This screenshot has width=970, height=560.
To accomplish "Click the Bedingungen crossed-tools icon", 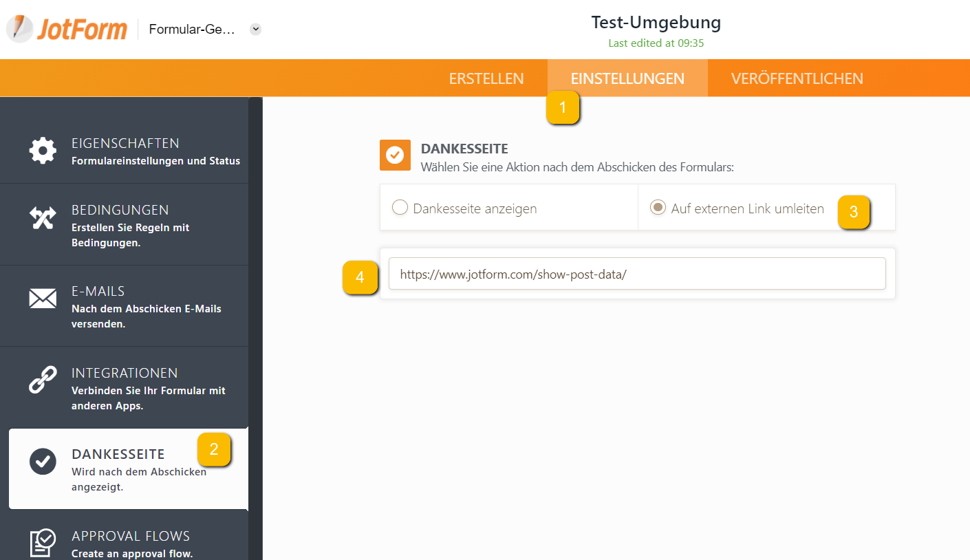I will [x=43, y=218].
